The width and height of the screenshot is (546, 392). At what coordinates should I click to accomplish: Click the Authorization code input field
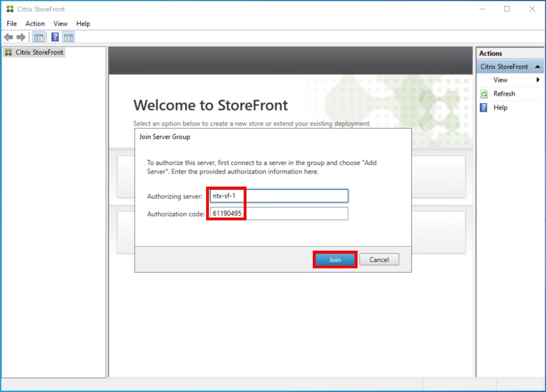pyautogui.click(x=278, y=213)
